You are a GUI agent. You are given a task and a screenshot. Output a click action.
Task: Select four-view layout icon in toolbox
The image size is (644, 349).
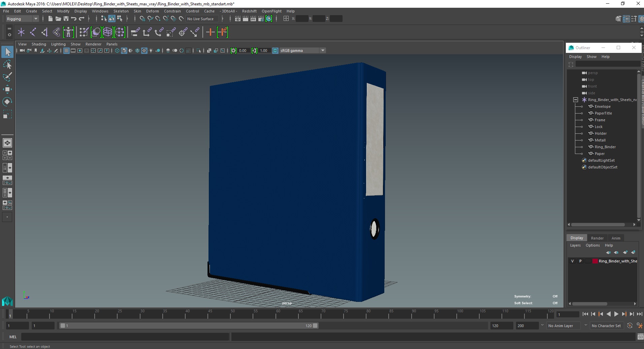[x=7, y=155]
